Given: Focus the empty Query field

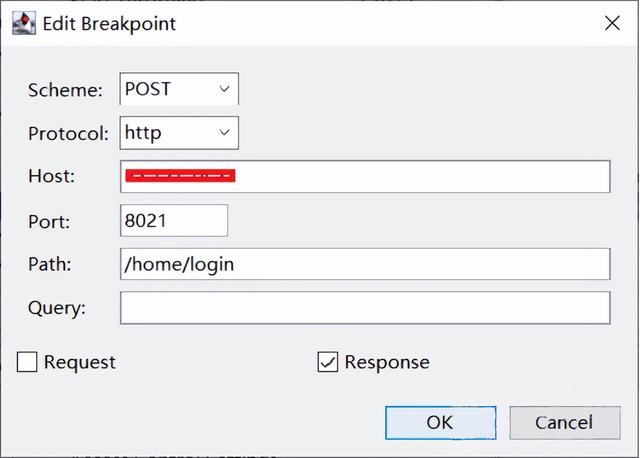Looking at the screenshot, I should click(x=365, y=308).
